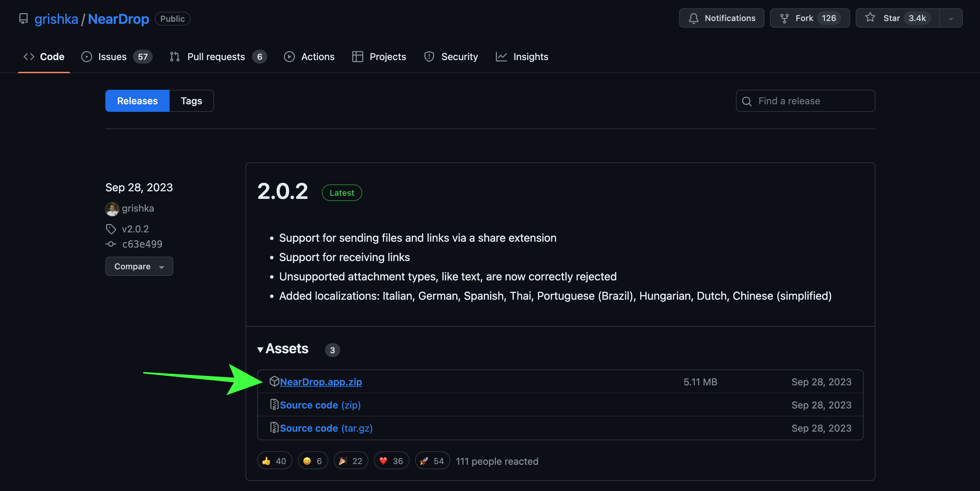
Task: Download Source code (zip)
Action: click(320, 405)
